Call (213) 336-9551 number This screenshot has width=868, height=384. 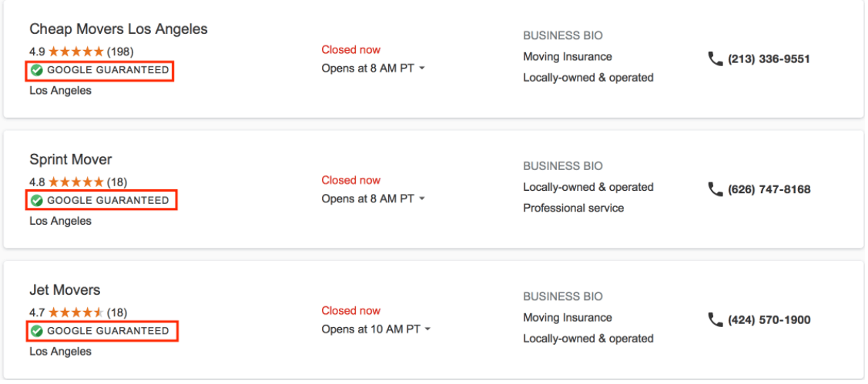click(x=769, y=58)
